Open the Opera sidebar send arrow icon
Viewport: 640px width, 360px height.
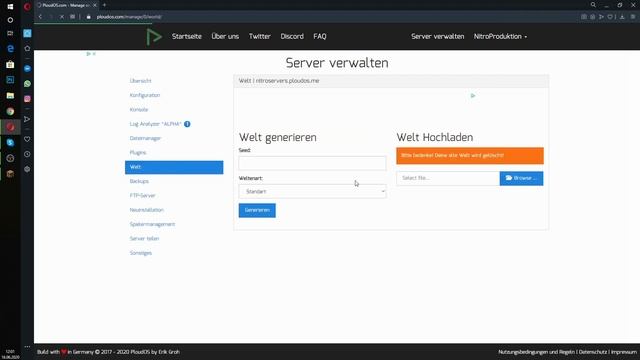(27, 119)
